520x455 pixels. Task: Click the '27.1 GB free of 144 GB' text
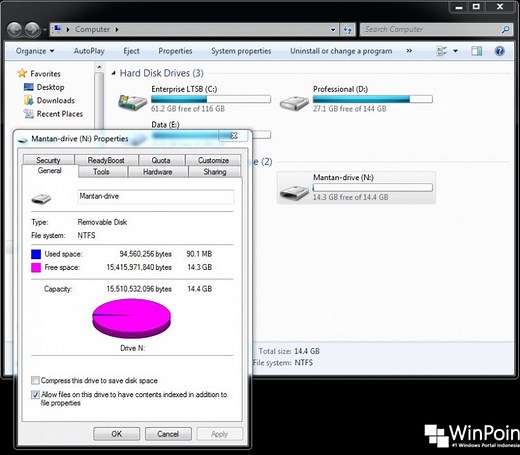click(350, 109)
